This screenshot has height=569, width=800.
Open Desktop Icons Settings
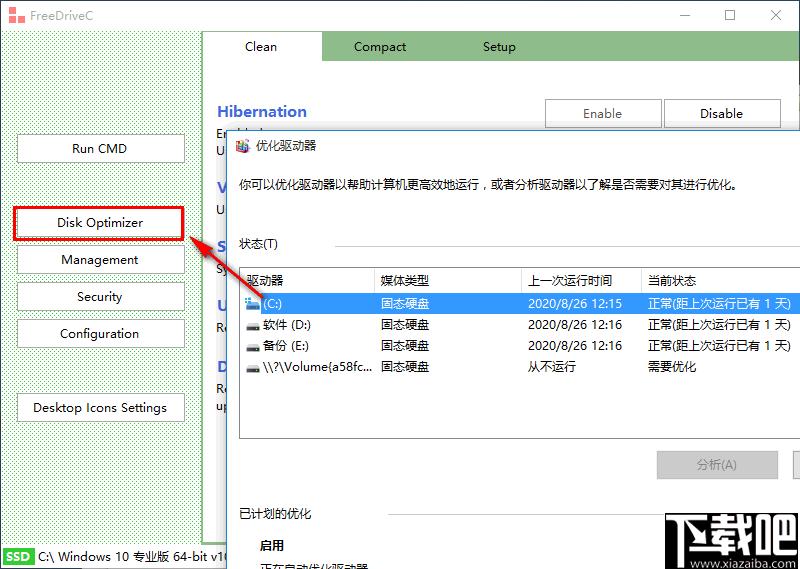[x=101, y=407]
